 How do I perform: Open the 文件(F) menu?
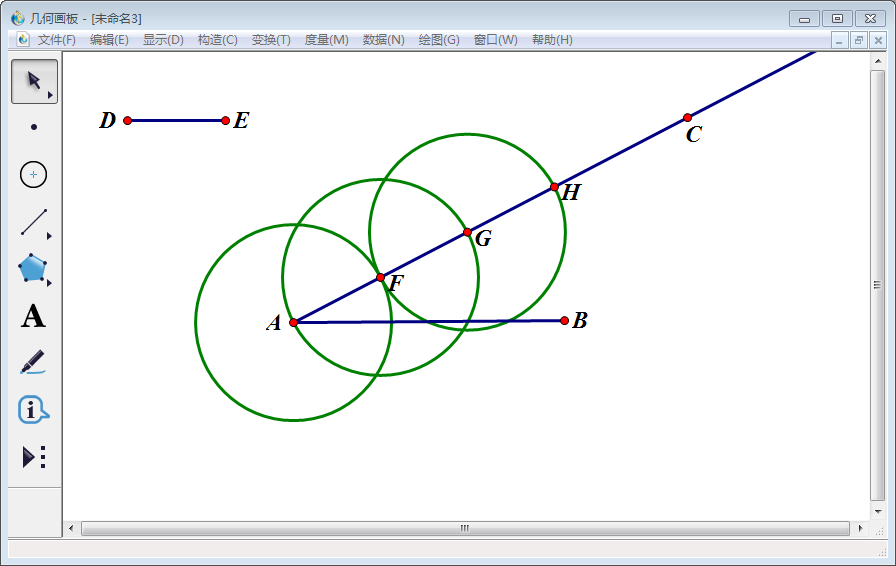(x=57, y=40)
